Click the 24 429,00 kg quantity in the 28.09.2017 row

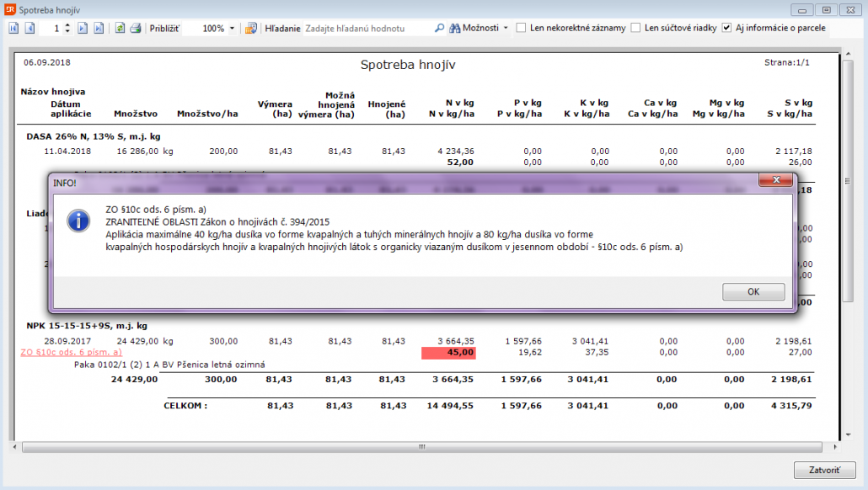click(x=145, y=341)
